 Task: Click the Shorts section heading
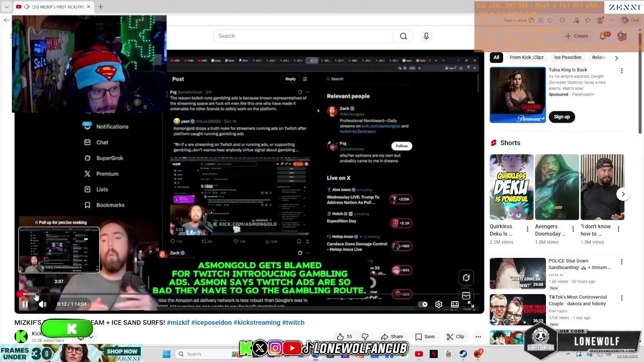click(x=510, y=143)
